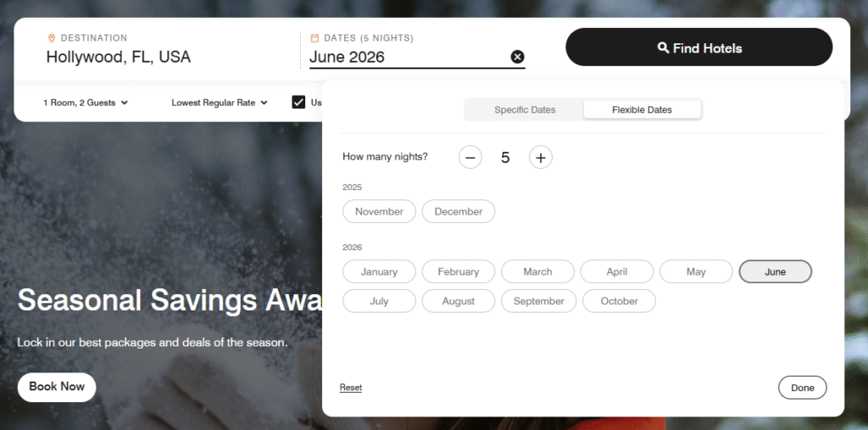Select the Flexible Dates tab
This screenshot has height=430, width=868.
(643, 109)
